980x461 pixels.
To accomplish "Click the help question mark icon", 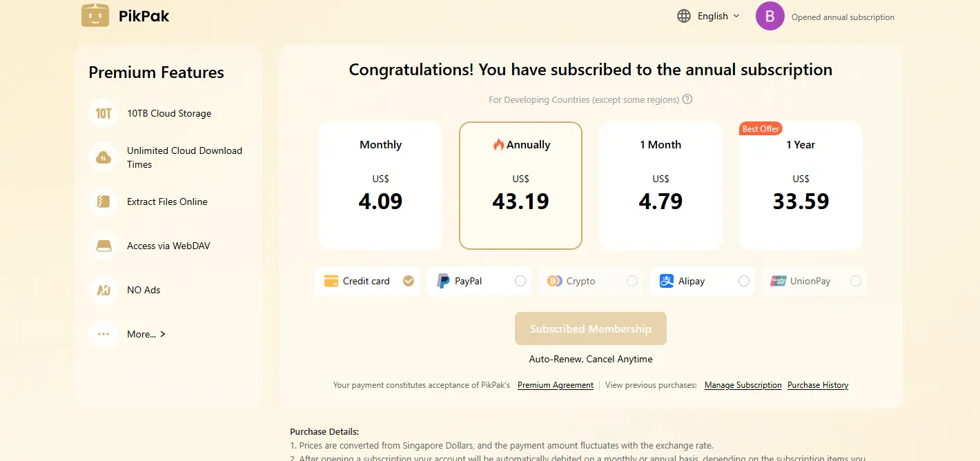I will (x=687, y=99).
